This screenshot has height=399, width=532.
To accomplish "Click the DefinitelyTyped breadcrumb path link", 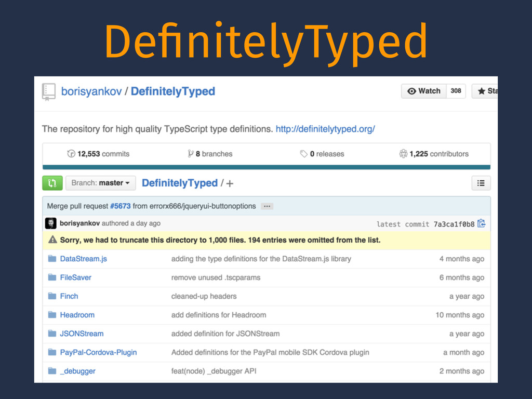I will tap(179, 183).
